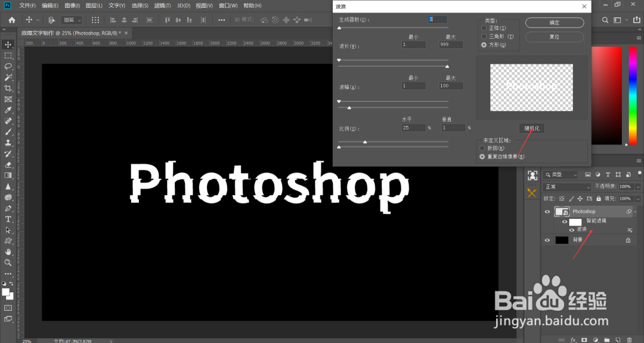The height and width of the screenshot is (343, 644).
Task: Click the 确定 button in Wave dialog
Action: [555, 23]
